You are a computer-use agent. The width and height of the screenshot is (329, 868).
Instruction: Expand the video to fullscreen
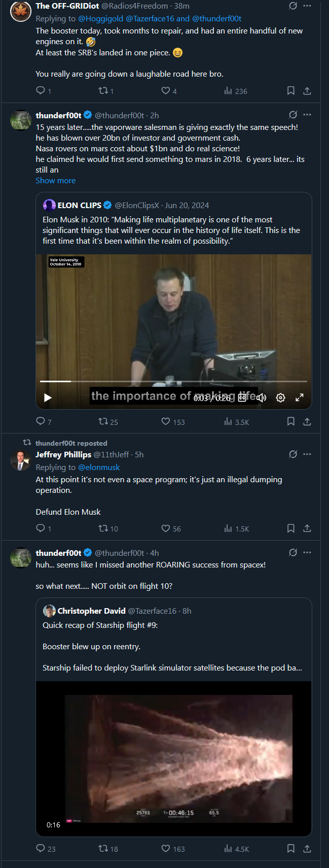tap(300, 397)
